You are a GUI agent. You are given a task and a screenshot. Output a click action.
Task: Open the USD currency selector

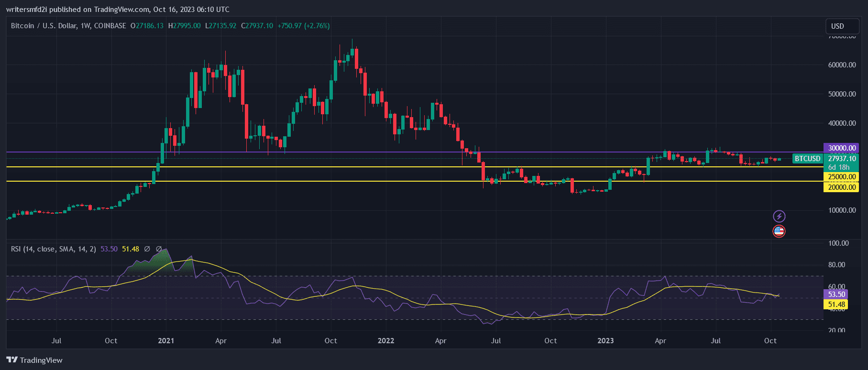pyautogui.click(x=842, y=26)
